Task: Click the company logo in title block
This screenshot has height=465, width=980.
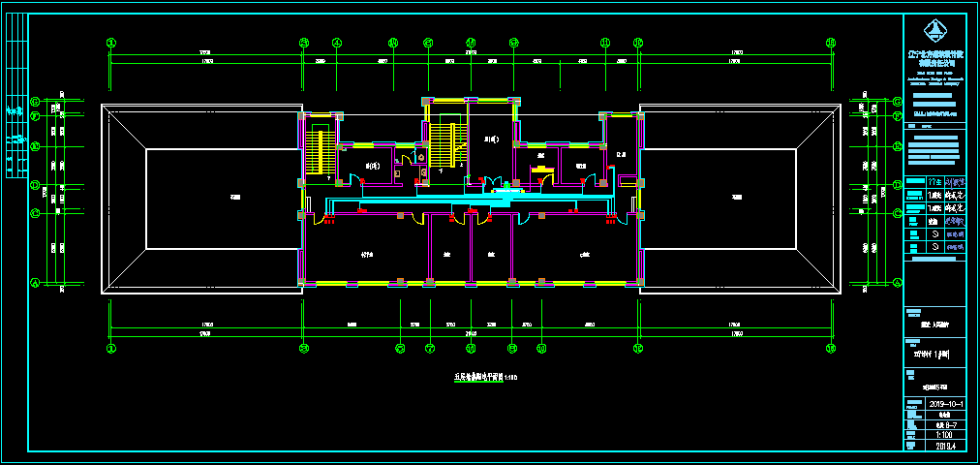Action: (x=936, y=28)
